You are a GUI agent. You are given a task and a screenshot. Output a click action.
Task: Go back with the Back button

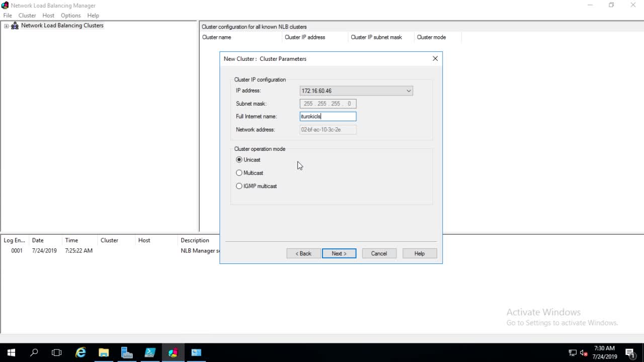click(303, 253)
